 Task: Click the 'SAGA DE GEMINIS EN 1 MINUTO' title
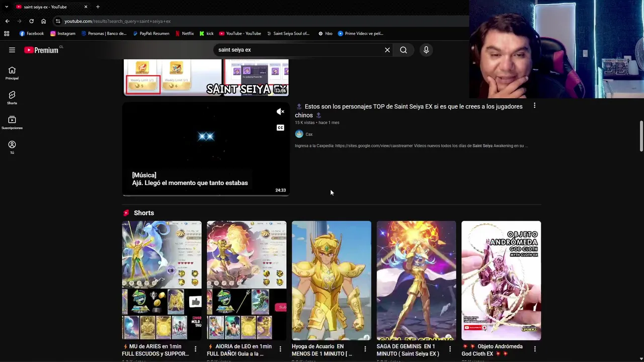click(x=408, y=350)
